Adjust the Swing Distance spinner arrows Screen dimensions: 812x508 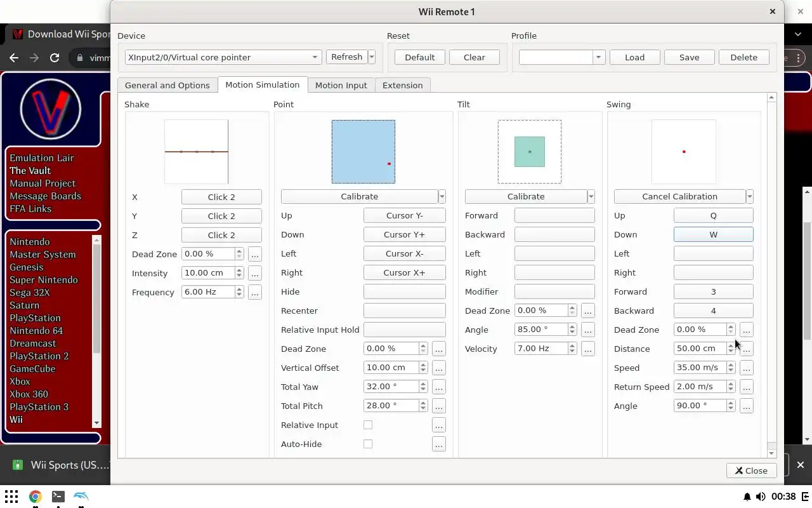coord(731,349)
